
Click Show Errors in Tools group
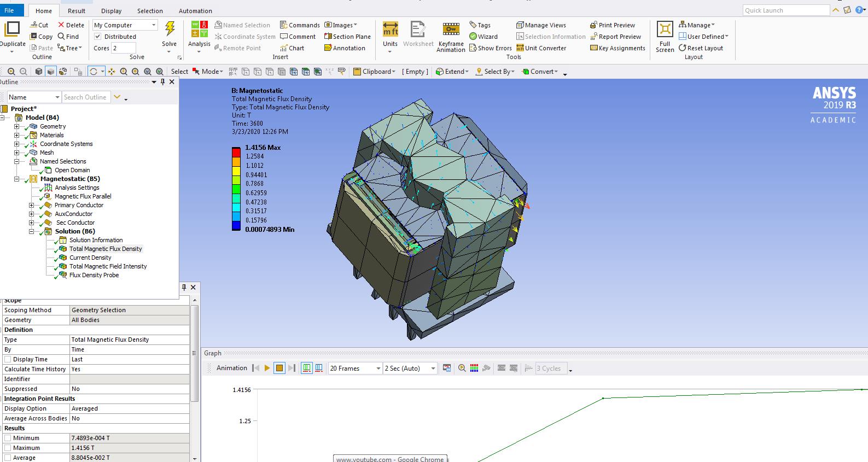point(490,48)
